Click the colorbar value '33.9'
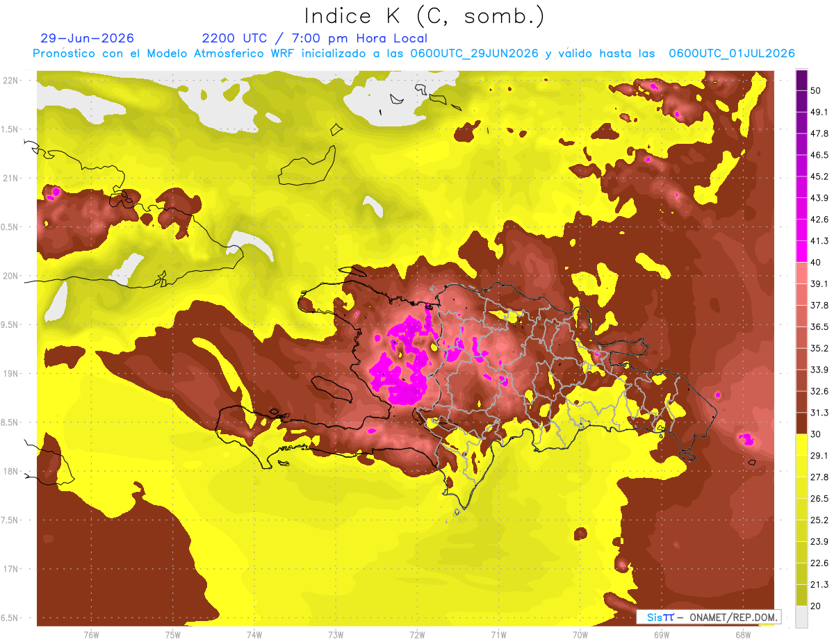Image resolution: width=834 pixels, height=644 pixels. pos(819,369)
